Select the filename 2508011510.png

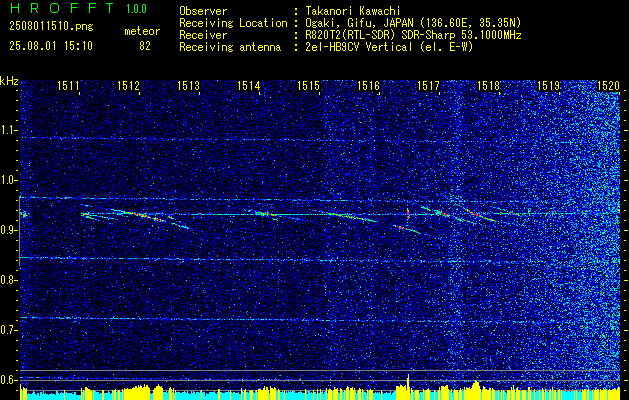click(x=51, y=27)
